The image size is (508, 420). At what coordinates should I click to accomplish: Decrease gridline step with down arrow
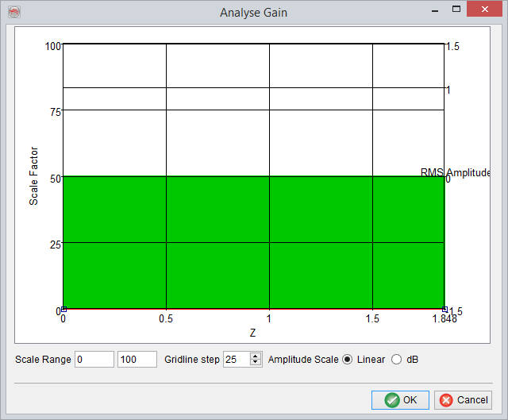256,363
